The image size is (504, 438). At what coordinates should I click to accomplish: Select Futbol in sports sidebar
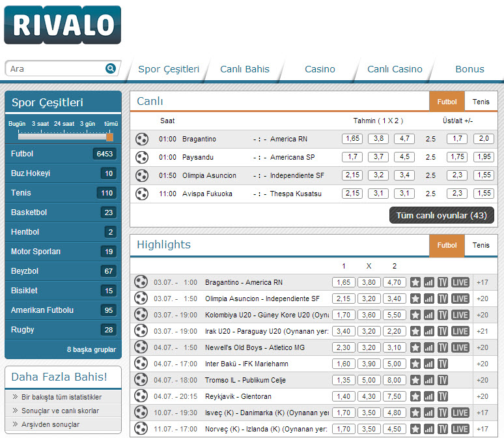[x=63, y=154]
